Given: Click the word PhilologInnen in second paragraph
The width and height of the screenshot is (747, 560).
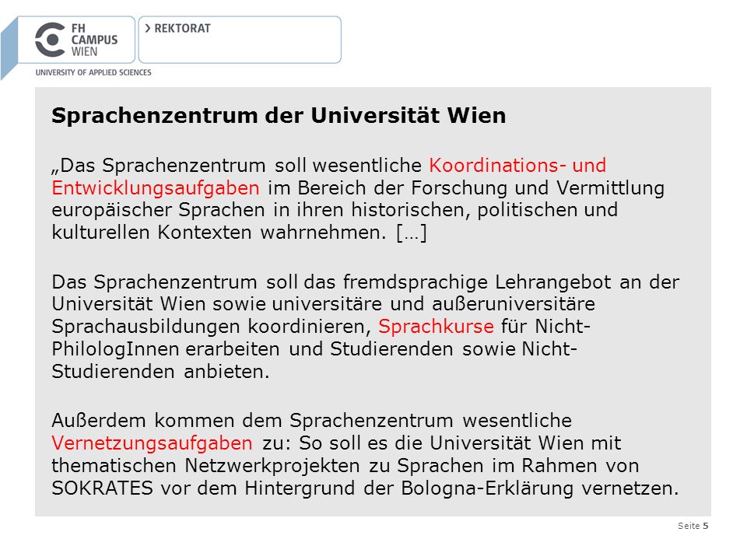Looking at the screenshot, I should click(115, 349).
